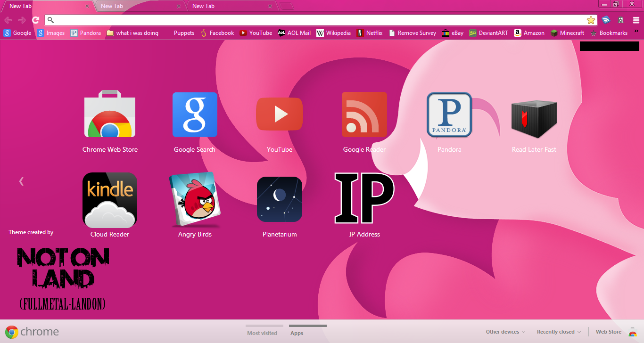Open the Pandora bookmark in bookmarks bar
This screenshot has height=343, width=644.
tap(86, 33)
